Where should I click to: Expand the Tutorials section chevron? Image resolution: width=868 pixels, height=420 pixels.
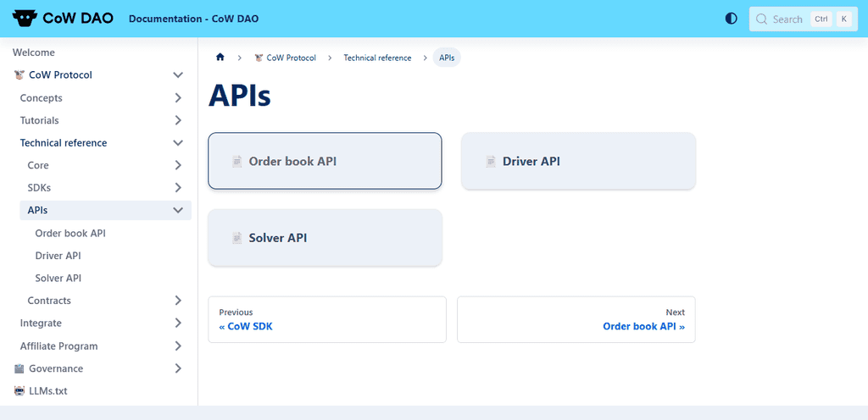point(178,120)
